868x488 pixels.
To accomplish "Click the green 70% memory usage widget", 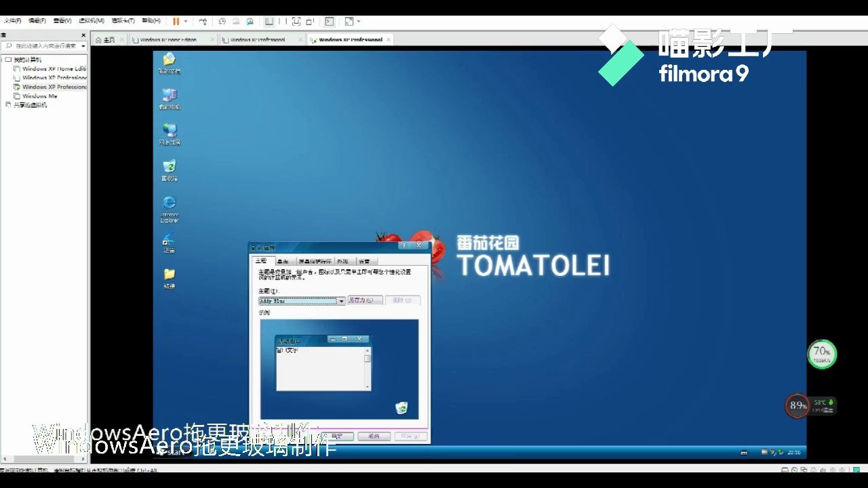I will tap(822, 354).
